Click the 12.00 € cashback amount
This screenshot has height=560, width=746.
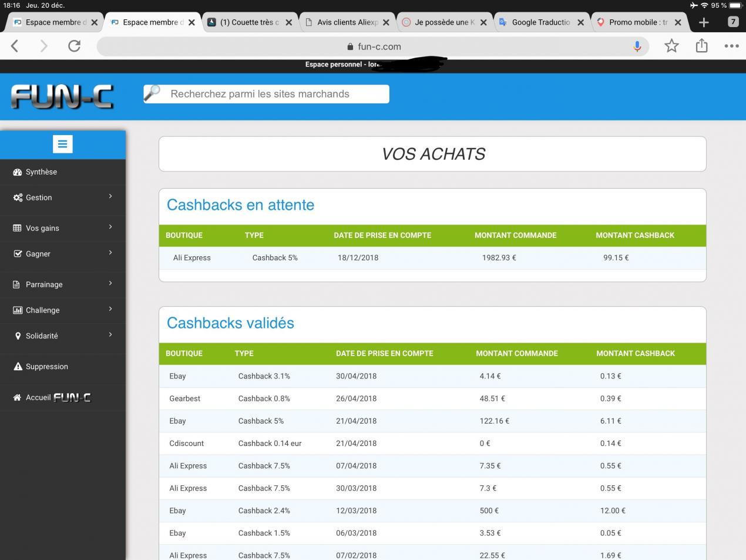[613, 511]
